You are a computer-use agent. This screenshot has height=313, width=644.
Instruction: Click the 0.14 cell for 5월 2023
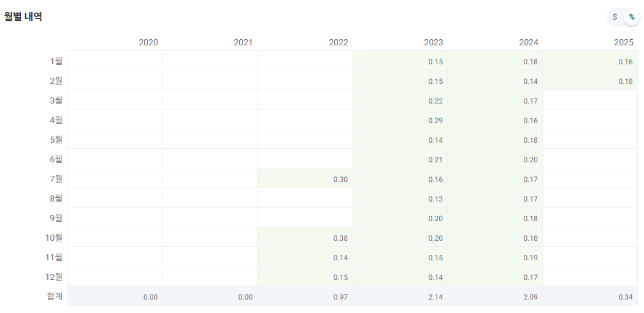[x=400, y=140]
